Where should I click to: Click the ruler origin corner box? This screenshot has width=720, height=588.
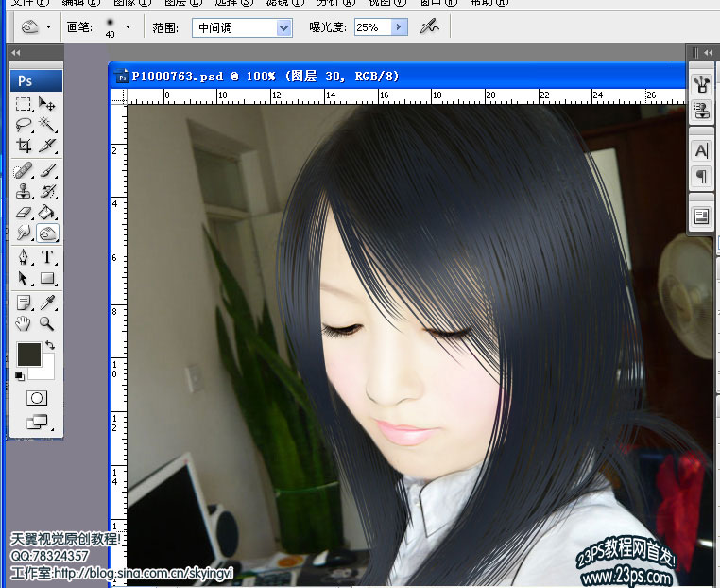coord(119,96)
